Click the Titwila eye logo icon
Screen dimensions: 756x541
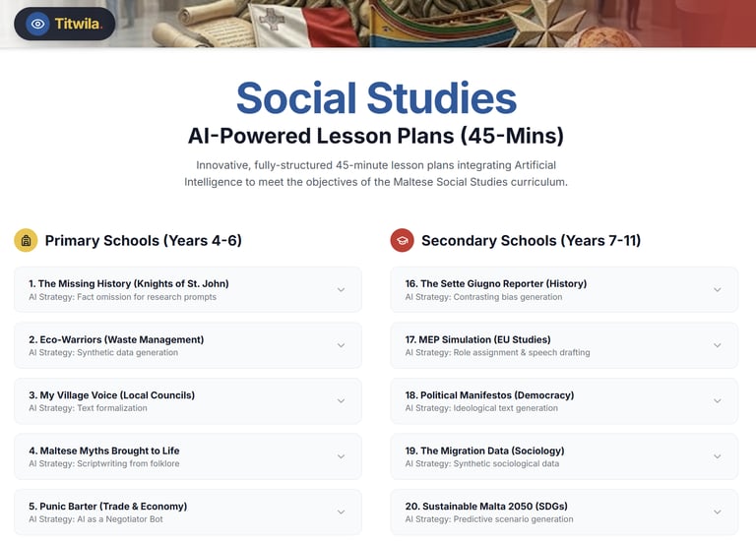[x=37, y=24]
